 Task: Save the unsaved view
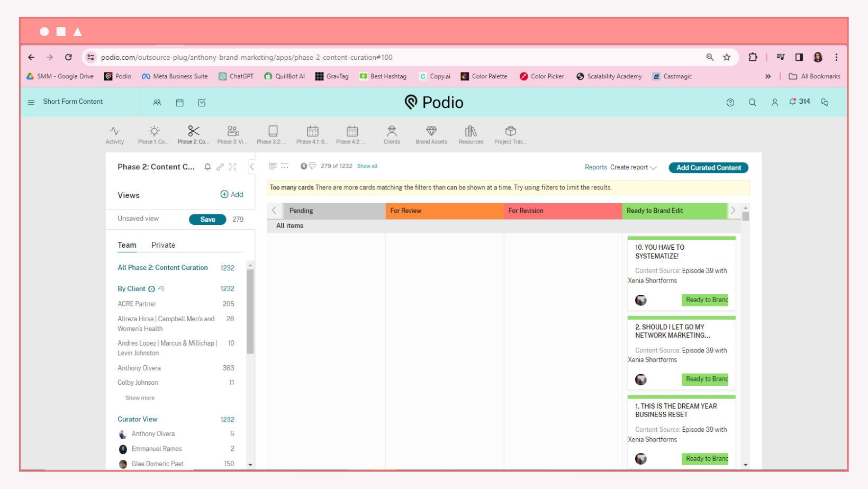coord(207,220)
